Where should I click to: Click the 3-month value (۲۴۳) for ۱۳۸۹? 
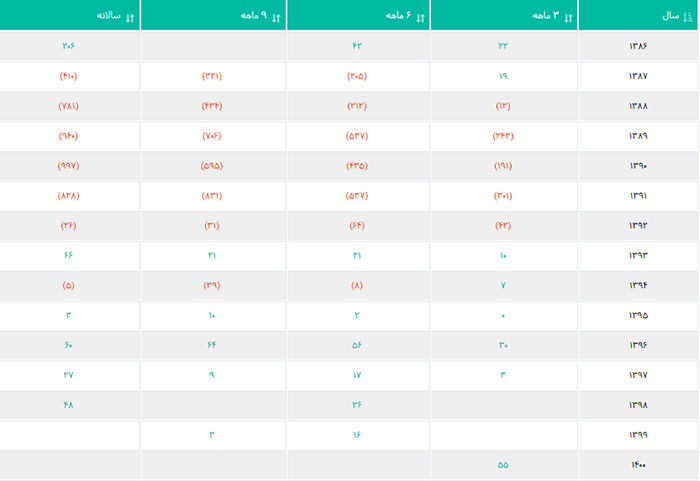[503, 136]
